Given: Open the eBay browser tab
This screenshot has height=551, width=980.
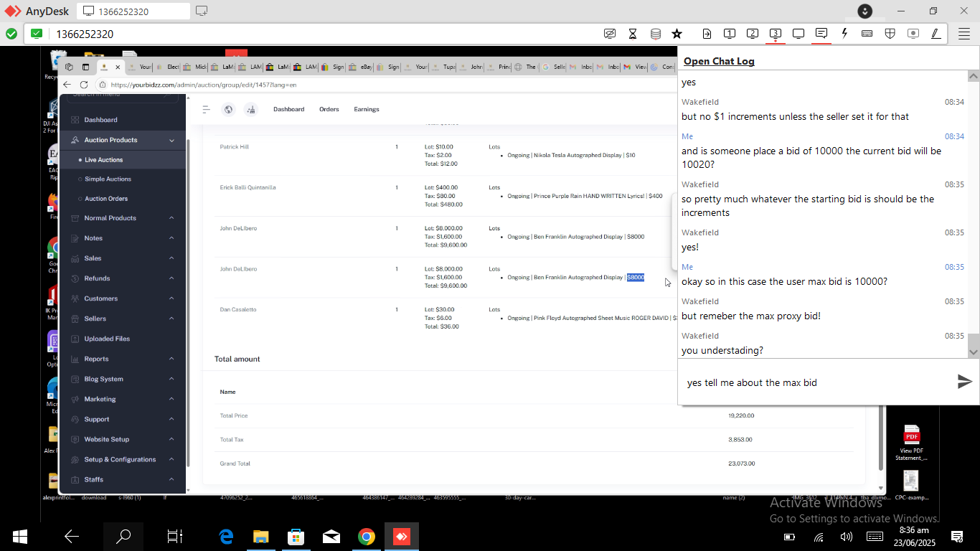Looking at the screenshot, I should tap(362, 67).
